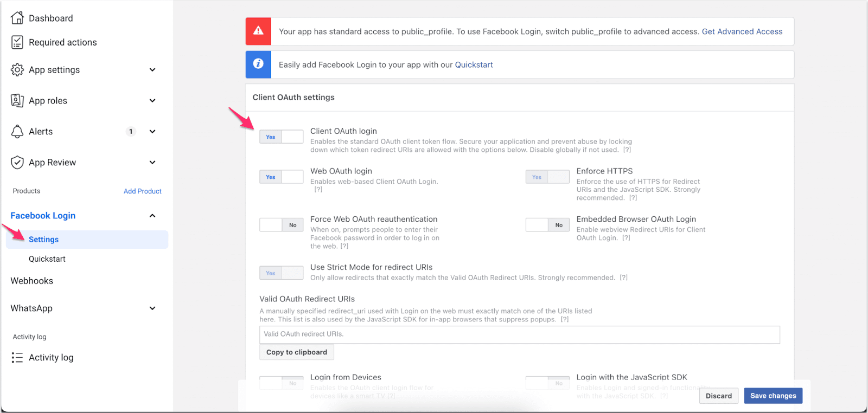868x413 pixels.
Task: Enable Force Web OAuth reauthentication toggle
Action: click(x=281, y=225)
